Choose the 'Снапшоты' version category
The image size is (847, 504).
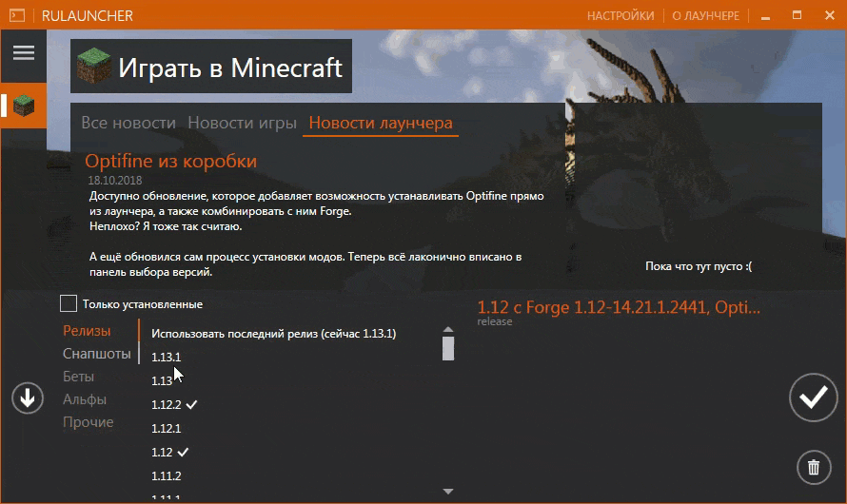click(97, 354)
